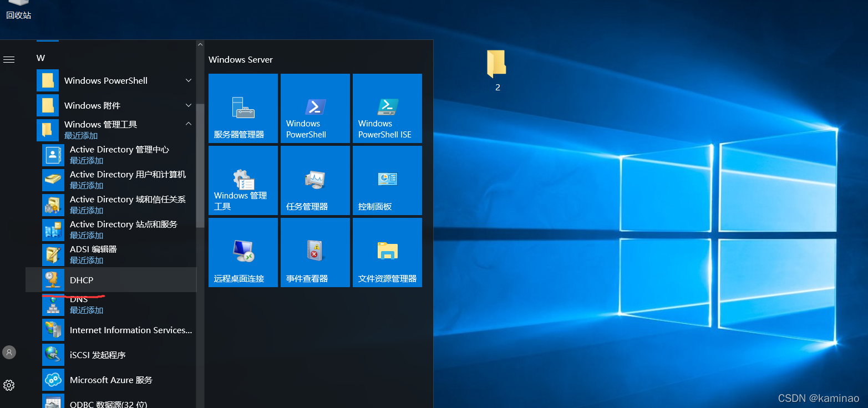Launch the iSCSI 发起程序 icon
The height and width of the screenshot is (408, 868).
(53, 355)
